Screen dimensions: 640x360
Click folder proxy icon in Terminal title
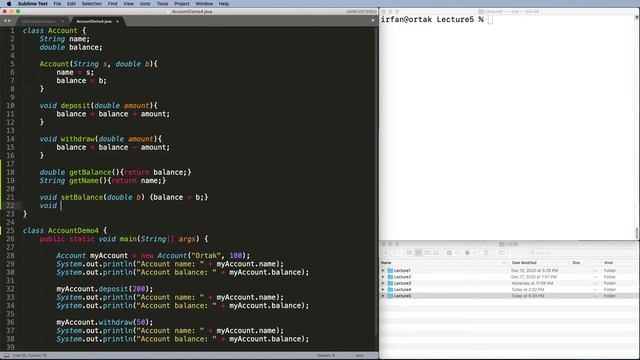point(481,11)
